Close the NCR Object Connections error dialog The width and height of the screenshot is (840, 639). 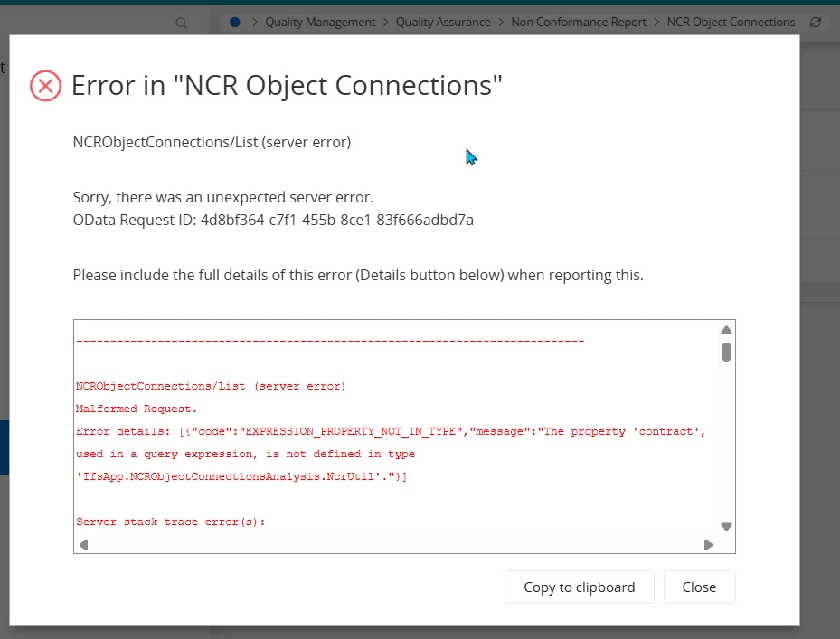(x=699, y=587)
